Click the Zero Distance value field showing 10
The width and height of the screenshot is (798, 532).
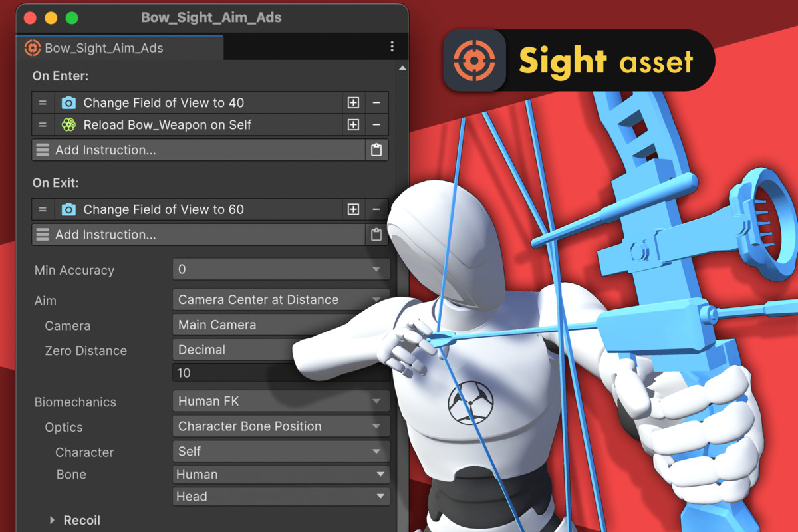click(233, 373)
